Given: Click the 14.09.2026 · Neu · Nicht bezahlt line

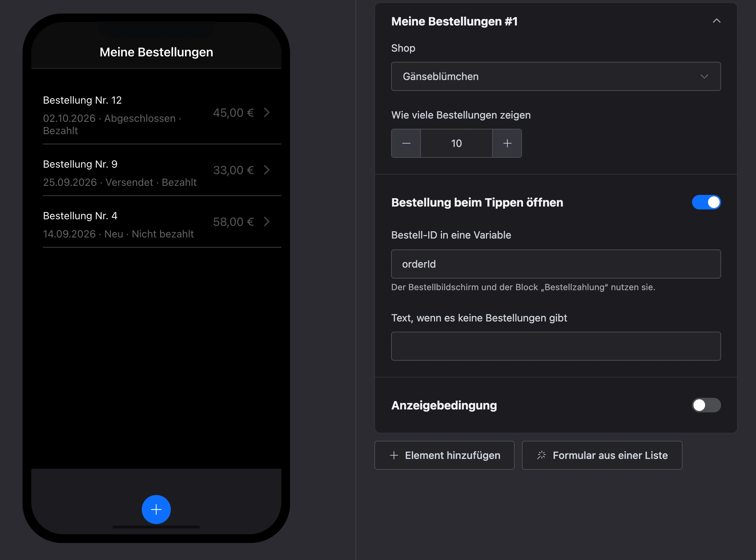Looking at the screenshot, I should [x=118, y=234].
